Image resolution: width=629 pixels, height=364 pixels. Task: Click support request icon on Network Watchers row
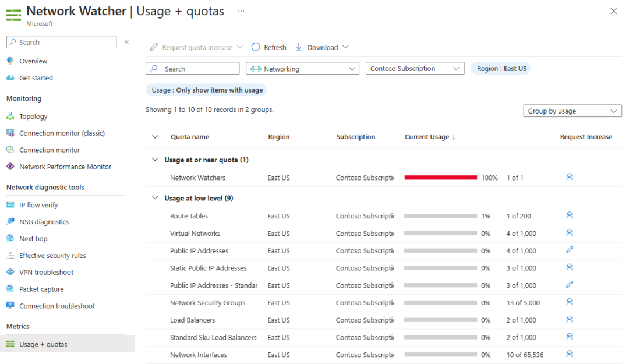click(x=570, y=178)
